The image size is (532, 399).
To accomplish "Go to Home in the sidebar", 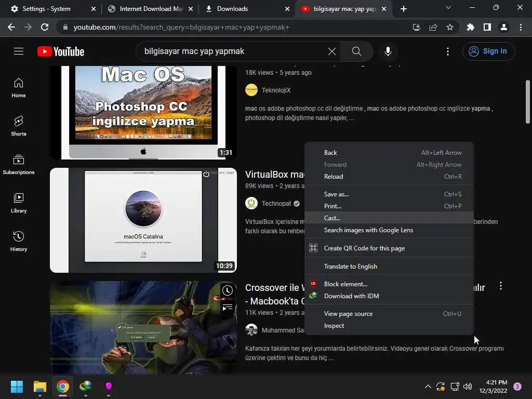I will tap(19, 88).
